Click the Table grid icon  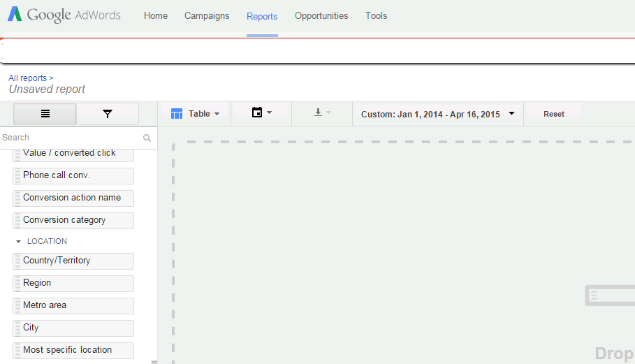[177, 114]
